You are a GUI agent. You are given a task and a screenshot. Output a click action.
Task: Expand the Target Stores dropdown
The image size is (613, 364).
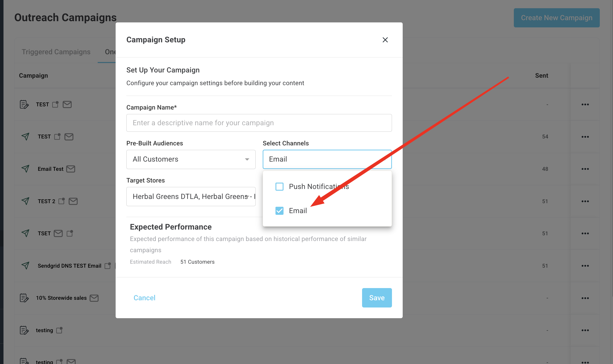191,196
